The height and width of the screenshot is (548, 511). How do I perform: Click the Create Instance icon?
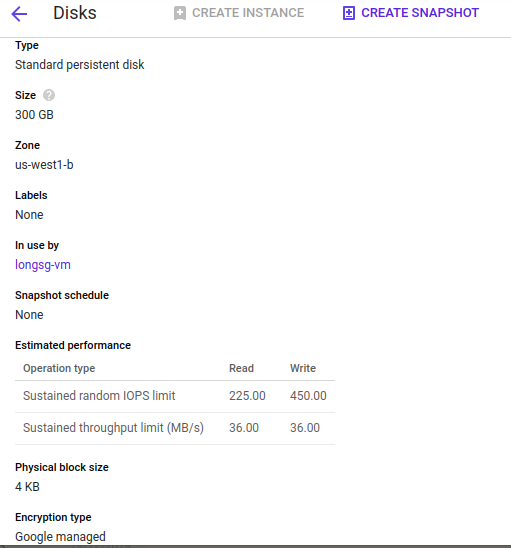[180, 13]
